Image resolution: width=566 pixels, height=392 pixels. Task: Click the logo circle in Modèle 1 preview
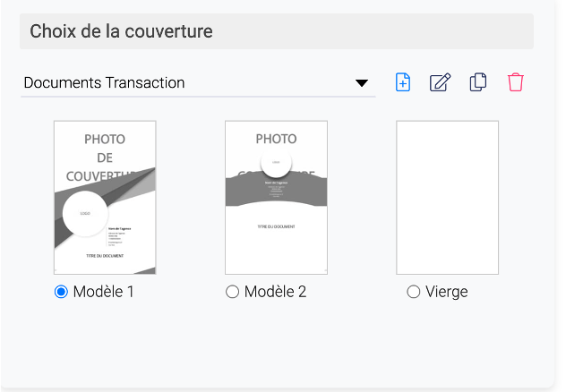coord(85,213)
